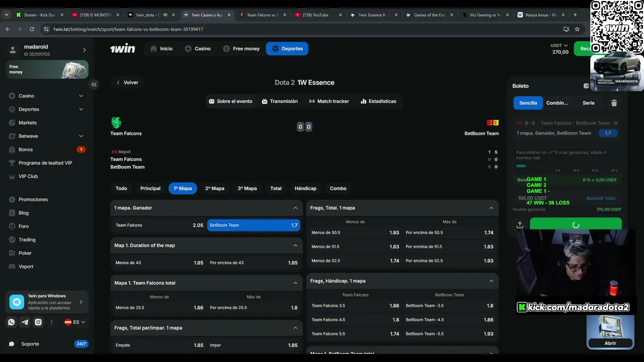The image size is (644, 362).
Task: Open the Telegram social icon
Action: [25, 322]
